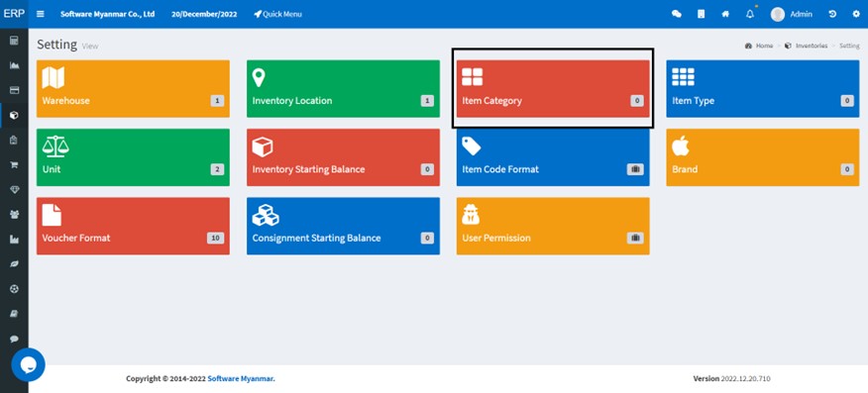Open the shopping cart sidebar module
Viewport: 868px width, 393px height.
(15, 164)
